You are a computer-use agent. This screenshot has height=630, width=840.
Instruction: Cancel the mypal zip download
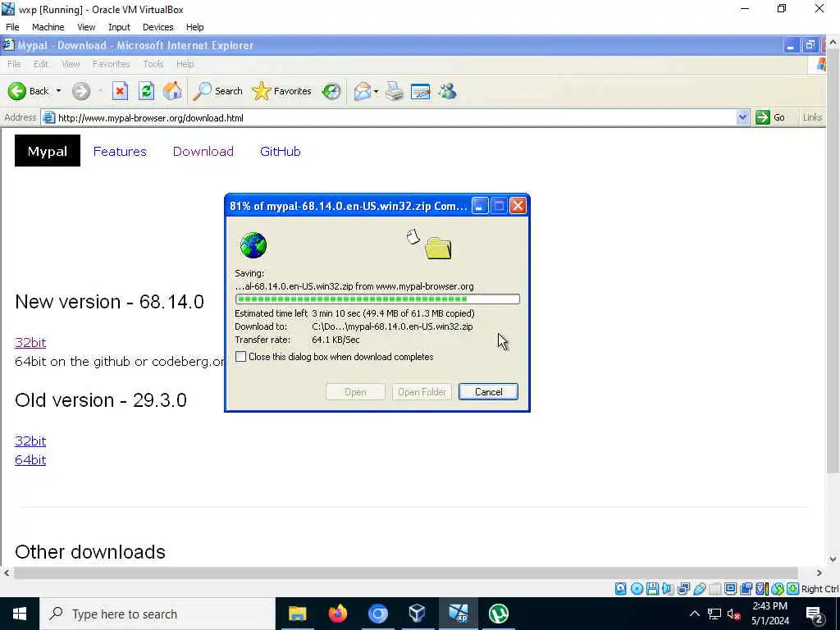point(488,391)
